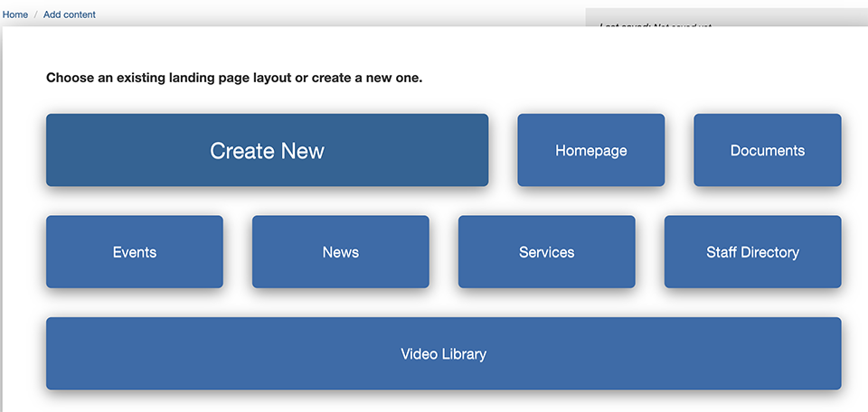Choose the Services layout option
Viewport: 868px width, 412px height.
546,251
